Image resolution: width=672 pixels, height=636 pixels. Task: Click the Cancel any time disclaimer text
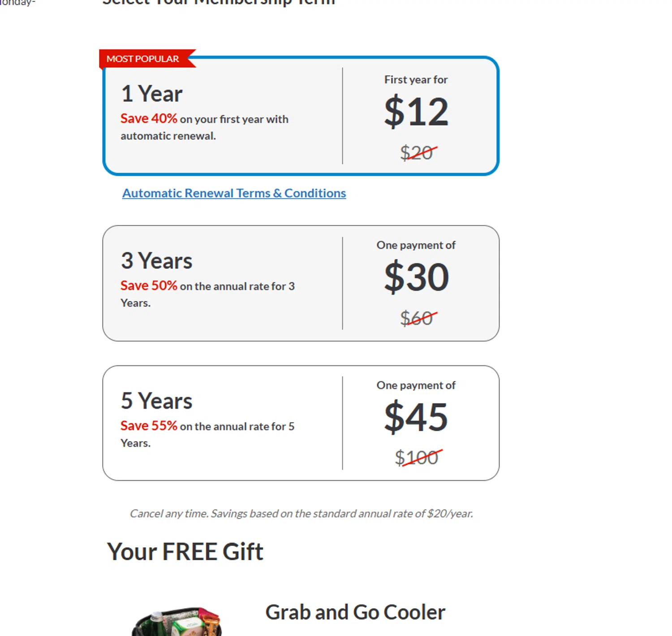click(301, 514)
